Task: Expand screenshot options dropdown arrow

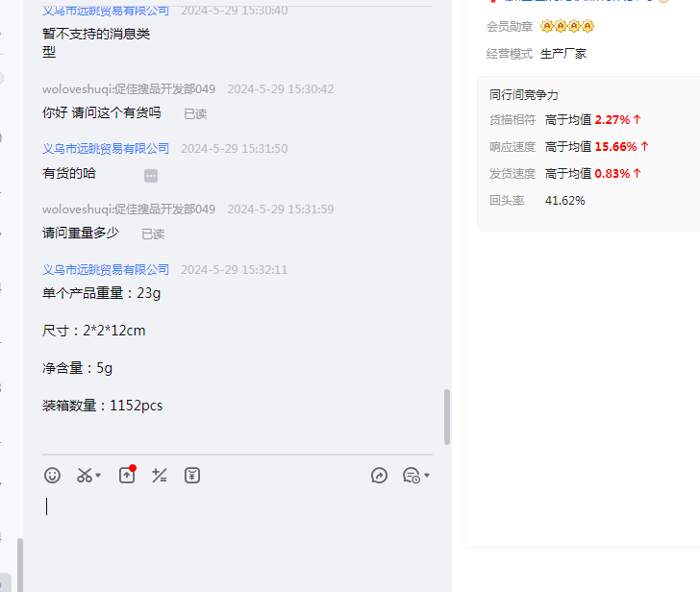Action: 98,476
